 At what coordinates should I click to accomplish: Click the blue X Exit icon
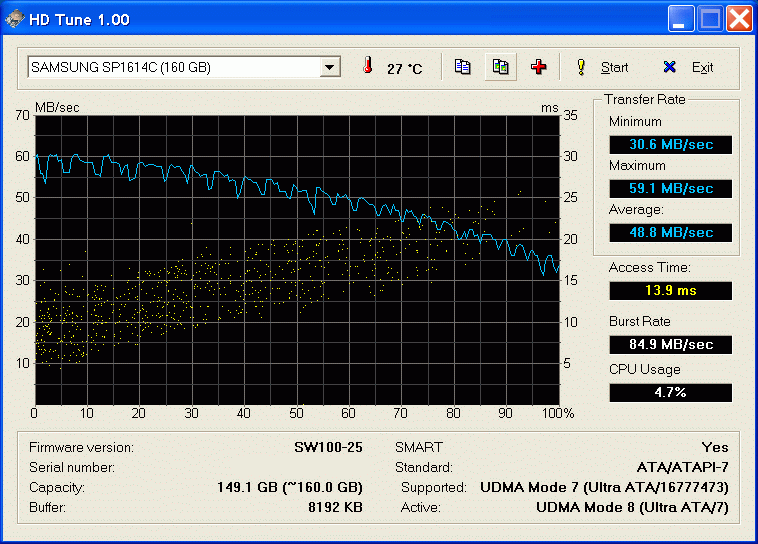[x=670, y=67]
